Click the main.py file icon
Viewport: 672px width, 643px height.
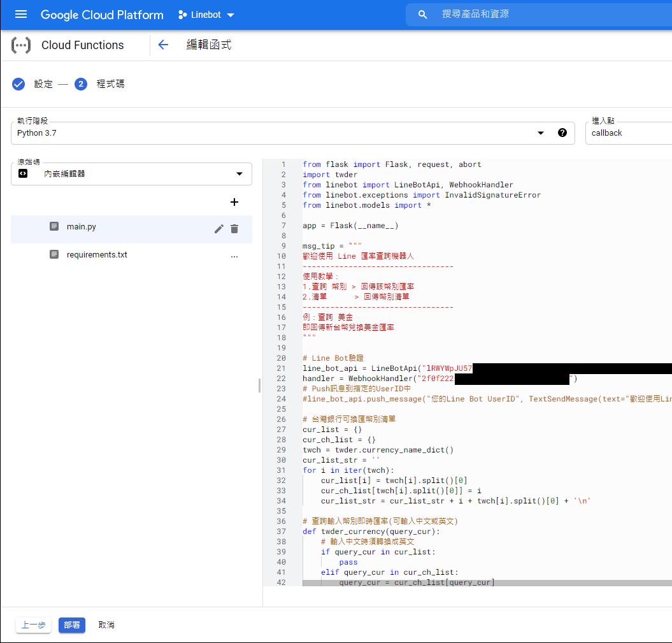[54, 226]
